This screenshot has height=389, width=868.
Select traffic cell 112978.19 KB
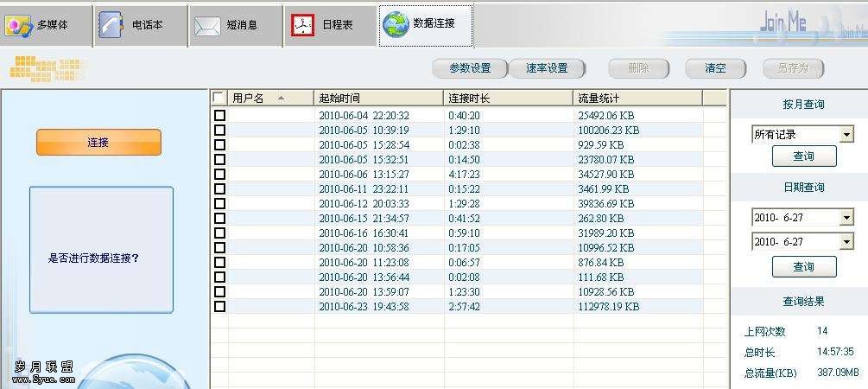click(x=608, y=306)
